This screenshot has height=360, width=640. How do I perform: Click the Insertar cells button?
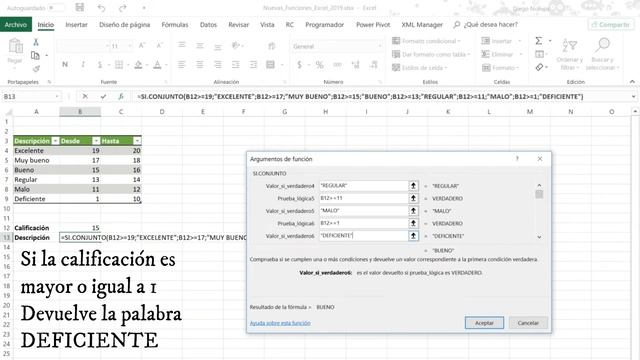click(501, 41)
